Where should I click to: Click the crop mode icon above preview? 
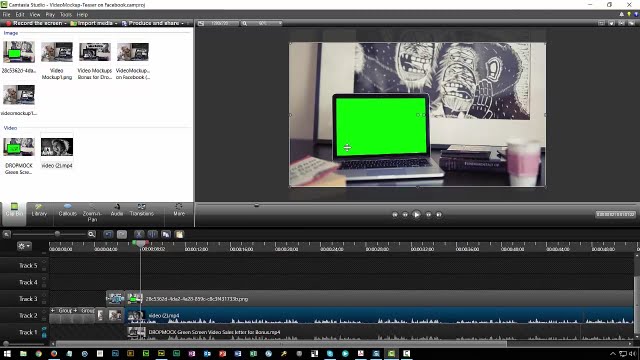pyautogui.click(x=601, y=23)
